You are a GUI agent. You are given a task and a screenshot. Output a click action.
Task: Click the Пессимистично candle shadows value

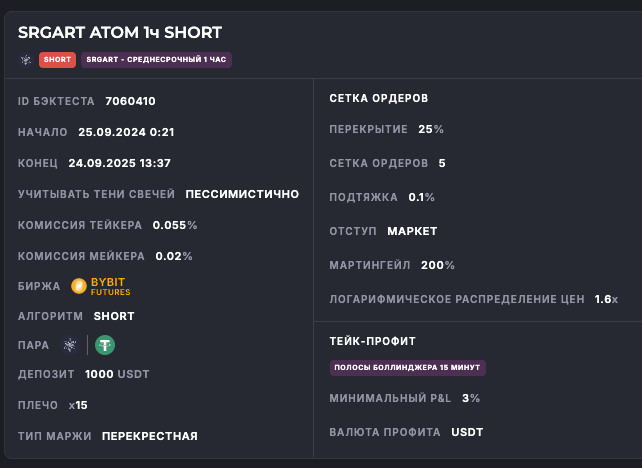[242, 194]
